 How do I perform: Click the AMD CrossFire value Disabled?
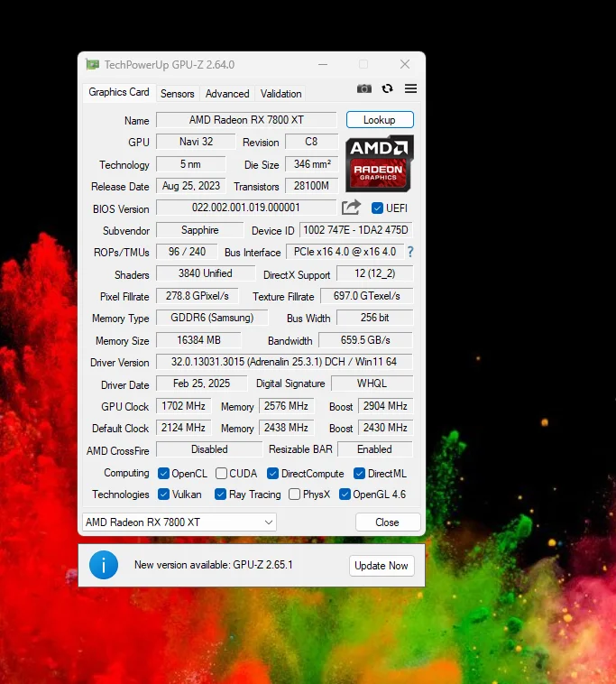[x=209, y=449]
